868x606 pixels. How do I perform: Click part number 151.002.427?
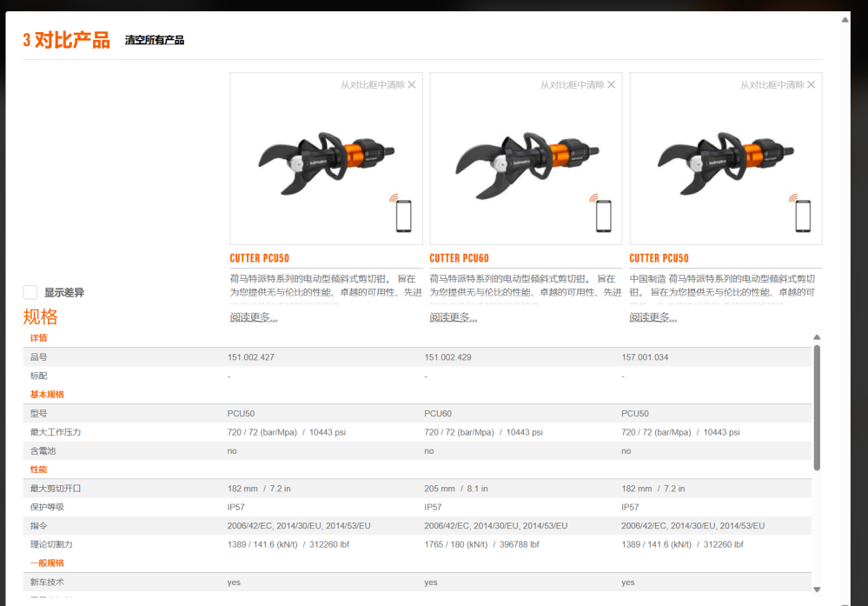click(251, 357)
